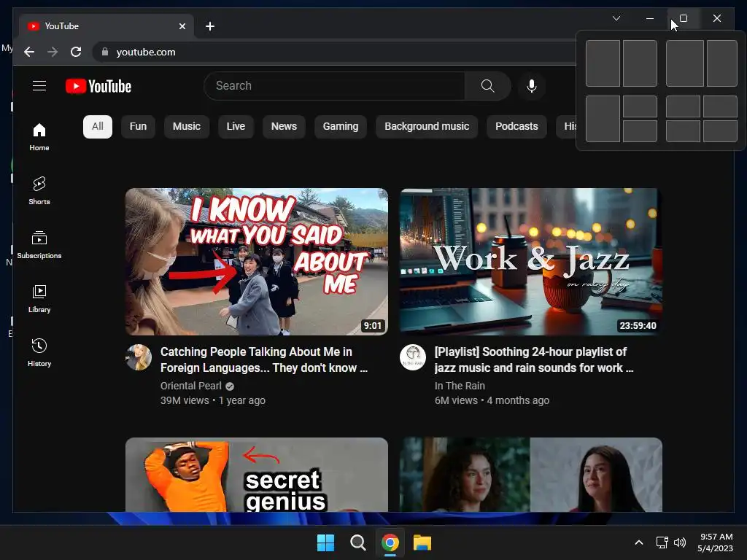This screenshot has width=747, height=560.
Task: Snap window to bottom-right quadrant of four-grid layout
Action: tap(720, 131)
